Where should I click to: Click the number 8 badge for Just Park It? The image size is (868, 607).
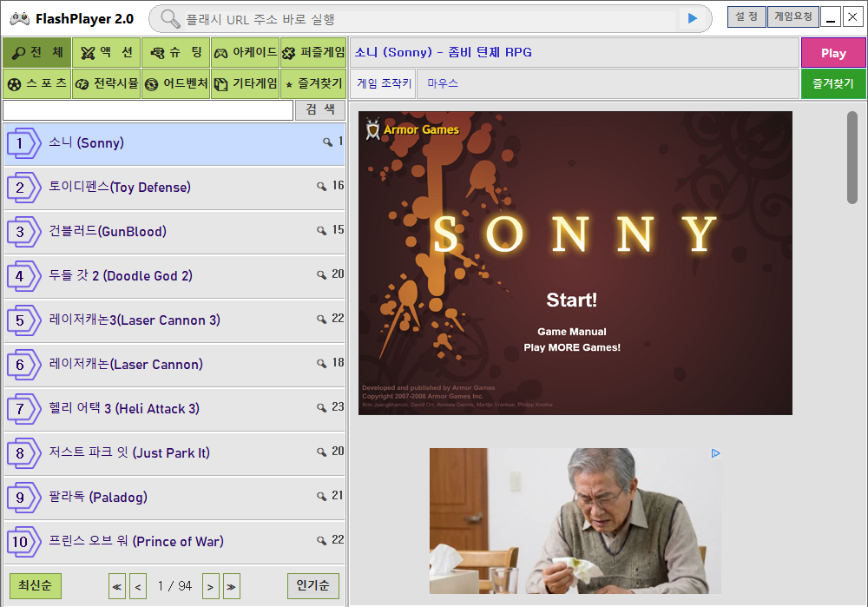point(23,453)
